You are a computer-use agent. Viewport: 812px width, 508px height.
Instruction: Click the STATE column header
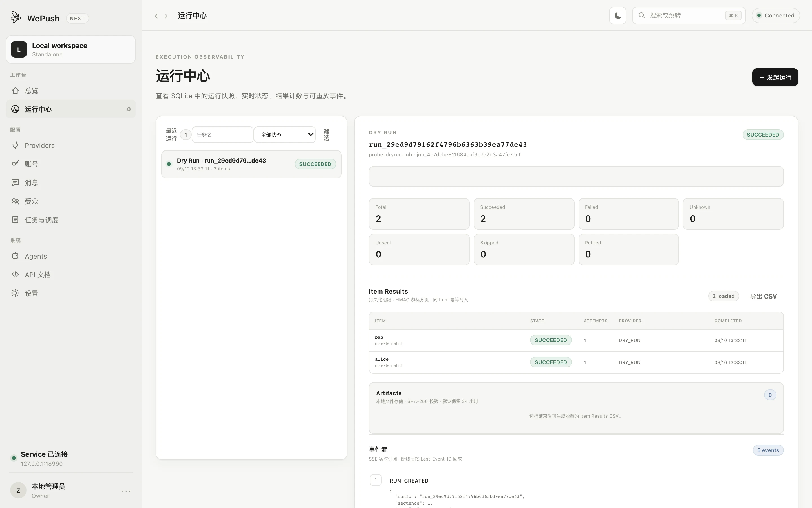pyautogui.click(x=537, y=321)
